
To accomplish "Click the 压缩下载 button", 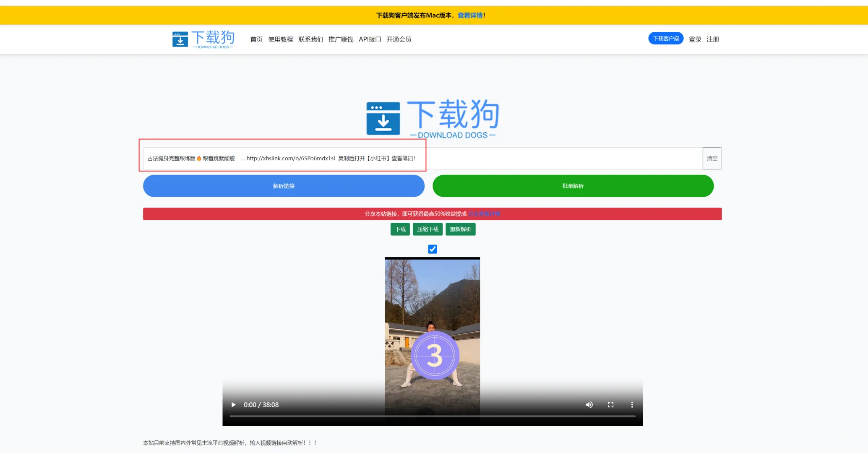I will (427, 229).
